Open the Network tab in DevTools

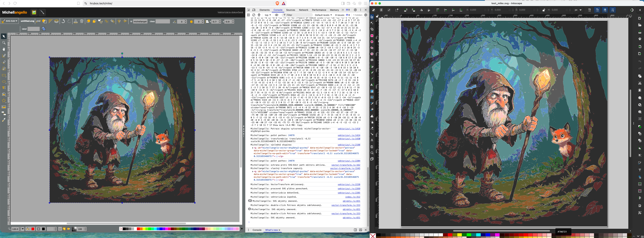[x=304, y=10]
